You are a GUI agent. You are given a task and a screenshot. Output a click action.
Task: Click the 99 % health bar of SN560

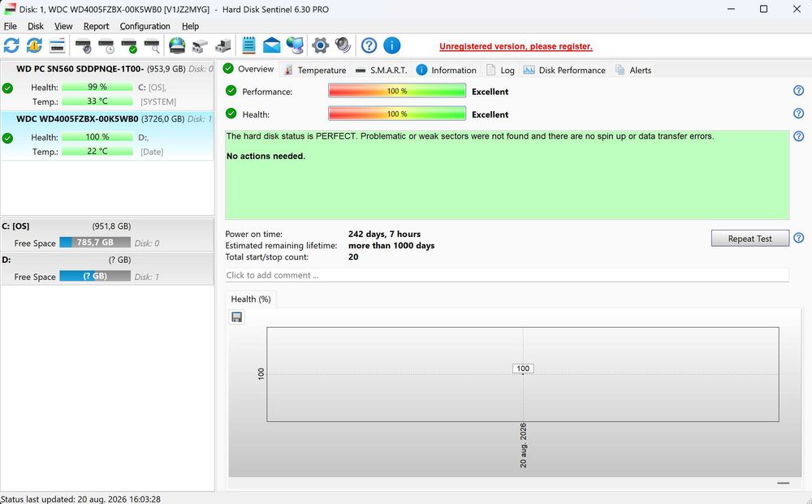(97, 87)
